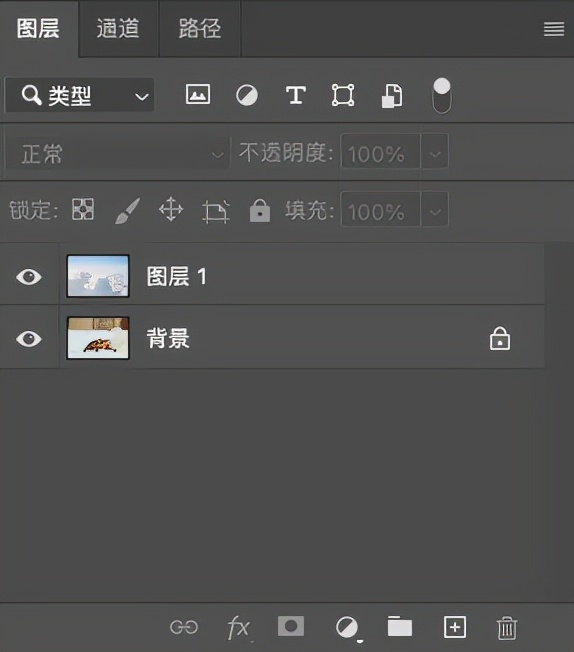Image resolution: width=574 pixels, height=652 pixels.
Task: Lock all padlock icon in 锁定 row
Action: tap(260, 210)
